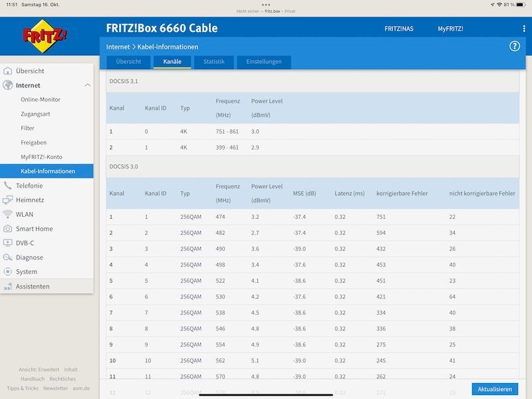The width and height of the screenshot is (532, 399).
Task: Click the MSE (dB) column header
Action: click(x=305, y=194)
